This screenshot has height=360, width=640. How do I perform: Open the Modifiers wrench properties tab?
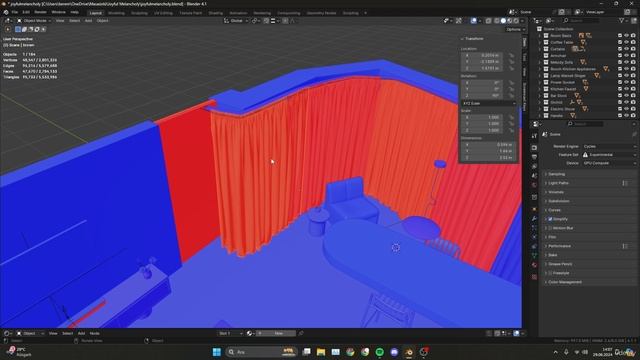pyautogui.click(x=534, y=219)
